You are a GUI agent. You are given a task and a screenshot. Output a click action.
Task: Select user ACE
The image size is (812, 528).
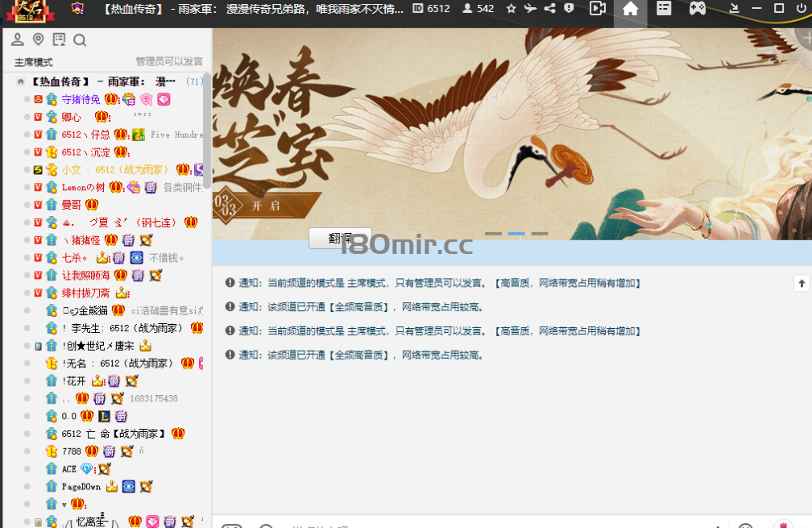(x=69, y=469)
